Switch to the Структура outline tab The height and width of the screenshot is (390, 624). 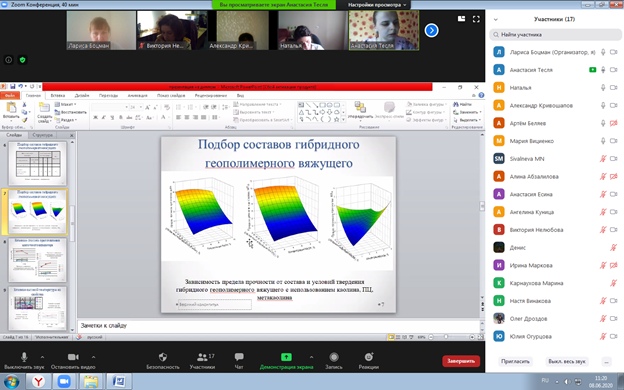[x=43, y=135]
